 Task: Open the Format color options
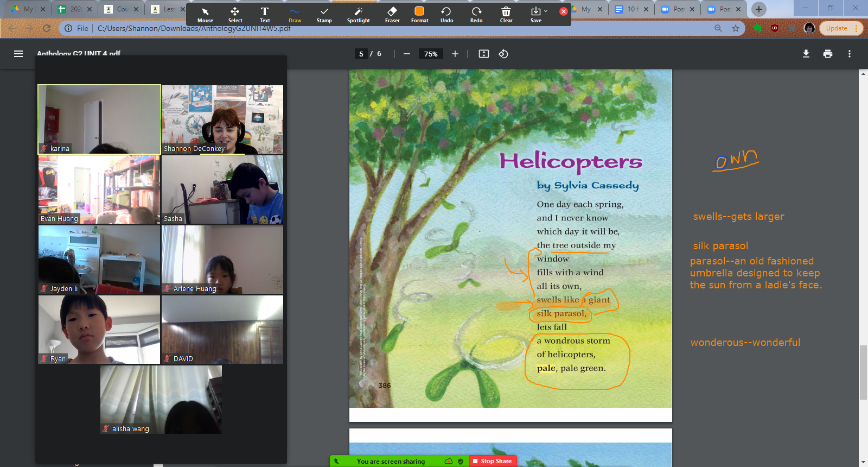[x=419, y=15]
